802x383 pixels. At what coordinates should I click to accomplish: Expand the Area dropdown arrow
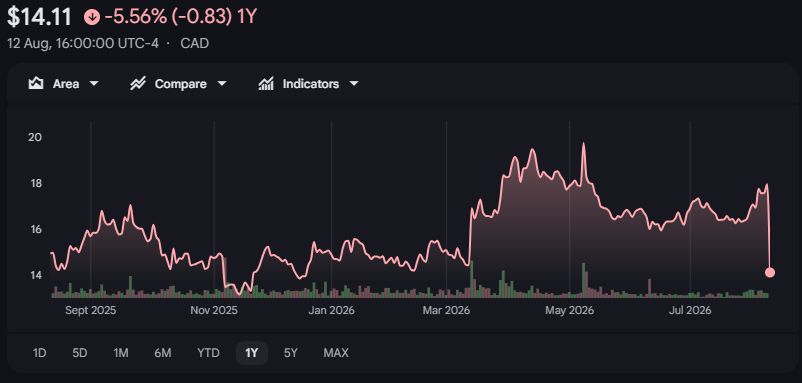[x=94, y=84]
